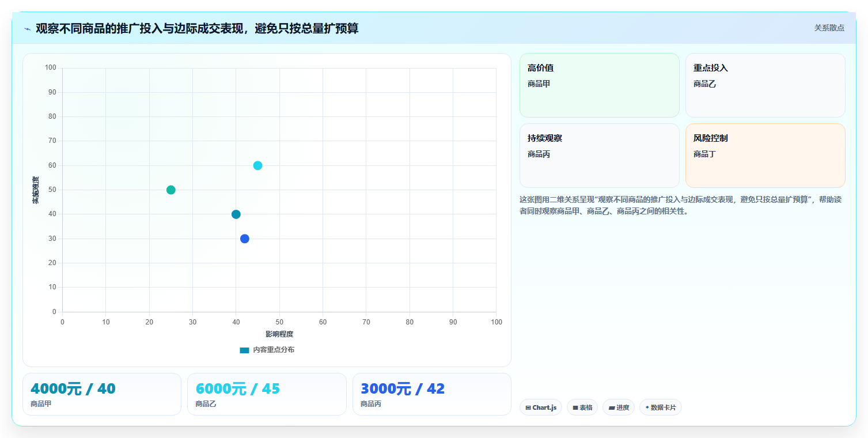The height and width of the screenshot is (438, 868).
Task: Click the legend color box for 内容重点分布
Action: (244, 350)
